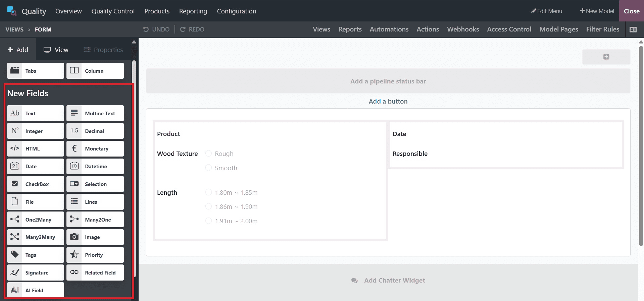This screenshot has width=644, height=301.
Task: Click New Model
Action: click(597, 11)
